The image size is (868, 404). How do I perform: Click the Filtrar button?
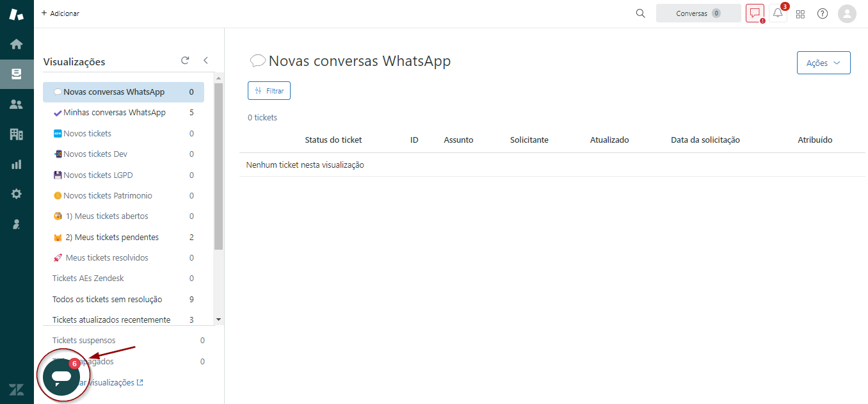pos(269,91)
